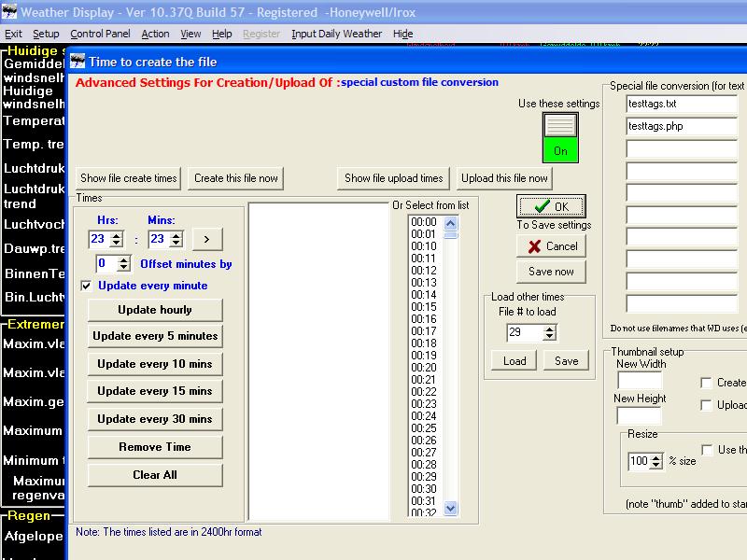Click the Save now button
Image resolution: width=747 pixels, height=560 pixels.
click(x=551, y=272)
